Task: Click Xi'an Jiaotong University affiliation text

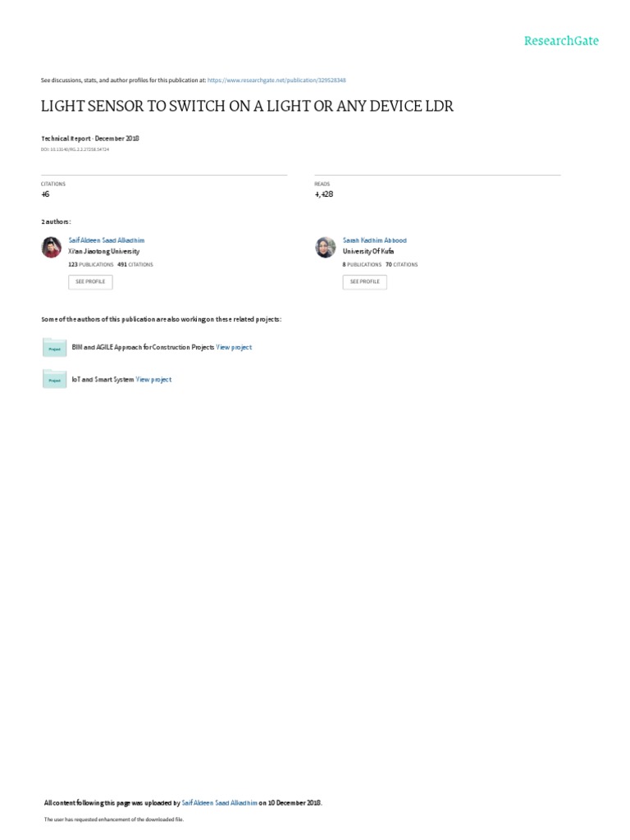Action: (x=103, y=251)
